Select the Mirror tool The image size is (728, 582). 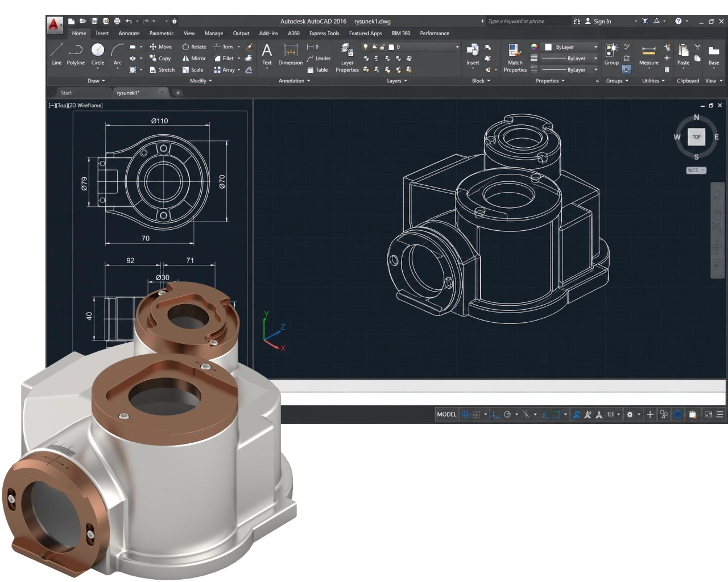click(194, 58)
